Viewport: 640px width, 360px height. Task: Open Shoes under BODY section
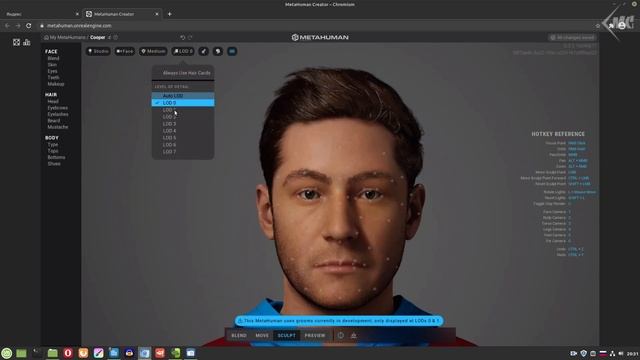click(x=54, y=164)
